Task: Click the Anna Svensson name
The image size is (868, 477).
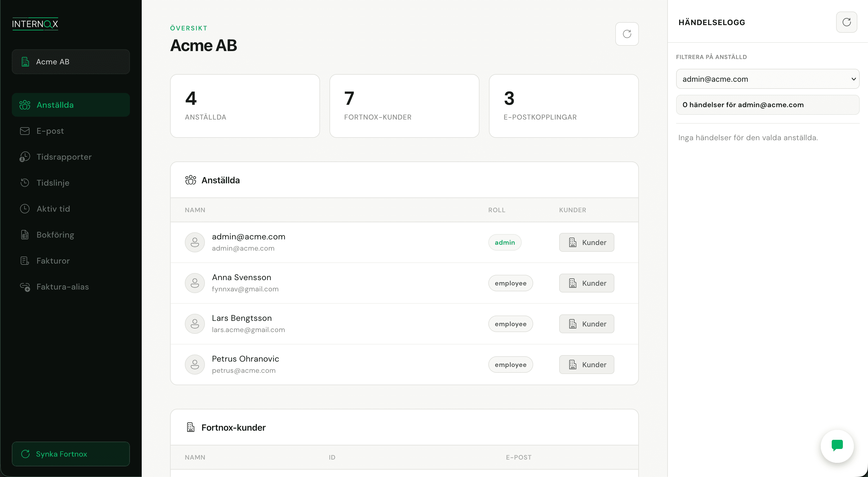Action: [241, 277]
